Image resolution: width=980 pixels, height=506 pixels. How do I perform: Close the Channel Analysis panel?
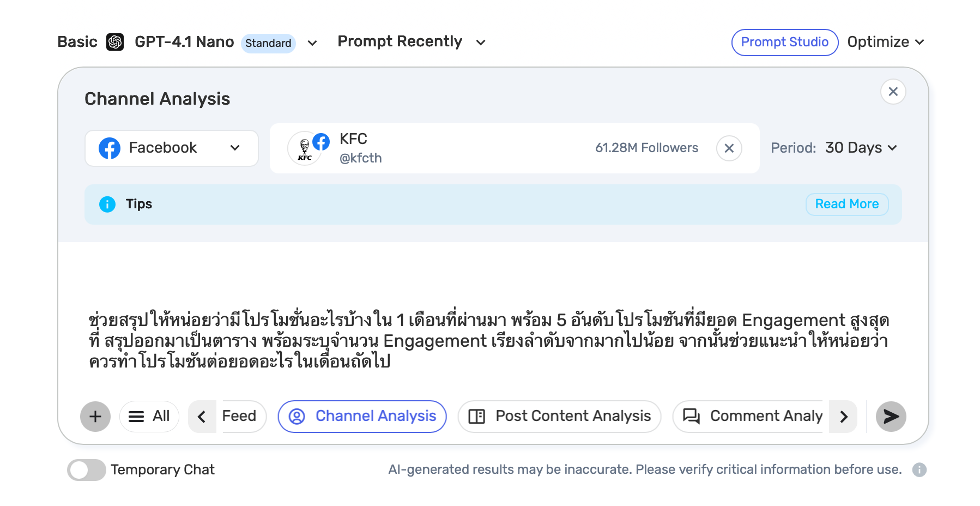coord(893,92)
